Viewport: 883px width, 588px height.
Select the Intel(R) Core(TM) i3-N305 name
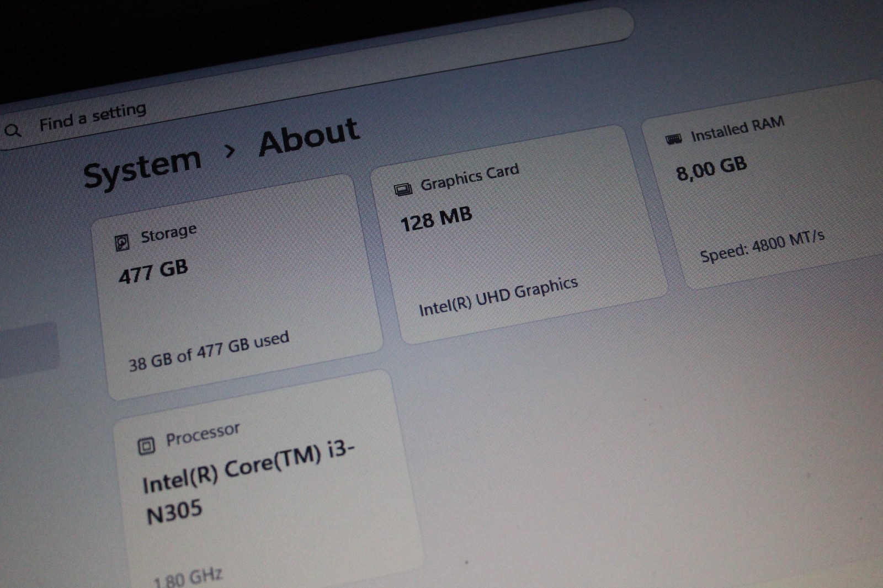[x=248, y=482]
